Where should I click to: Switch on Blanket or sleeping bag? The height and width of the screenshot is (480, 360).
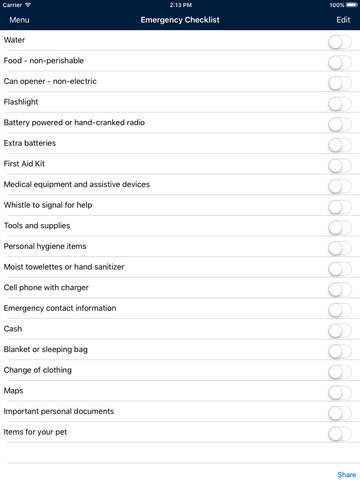(x=340, y=352)
